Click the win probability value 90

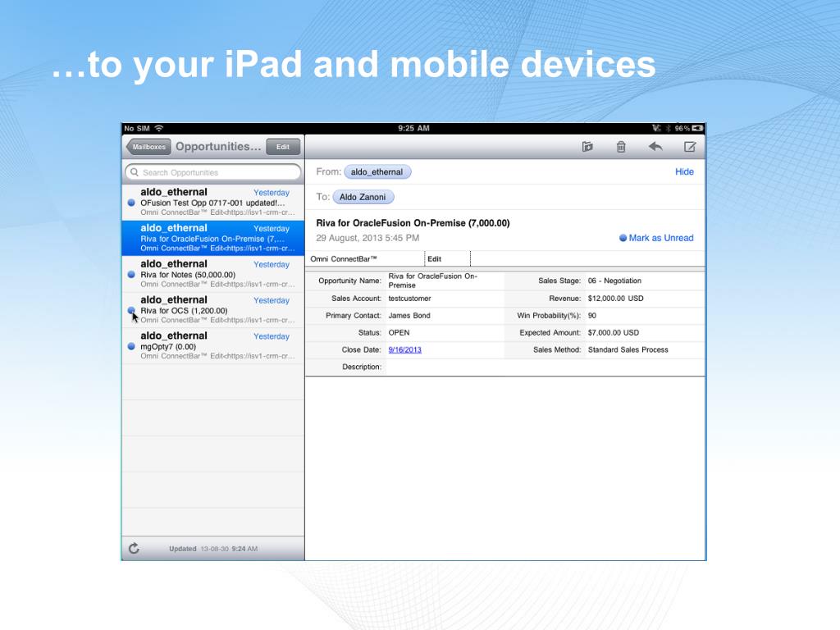pos(592,316)
